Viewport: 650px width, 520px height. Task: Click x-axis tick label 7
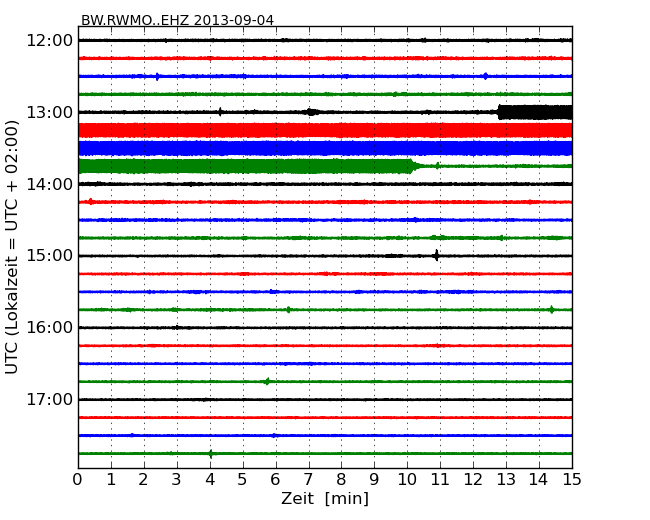pyautogui.click(x=308, y=480)
